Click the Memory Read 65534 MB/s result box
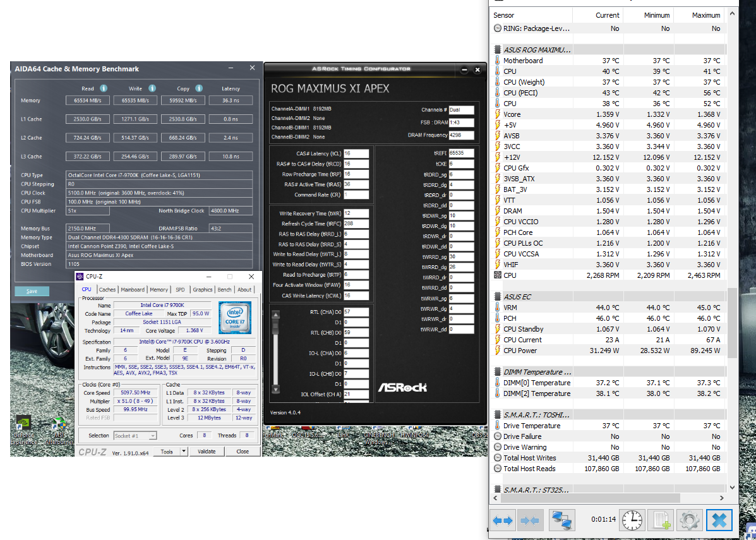 tap(88, 101)
